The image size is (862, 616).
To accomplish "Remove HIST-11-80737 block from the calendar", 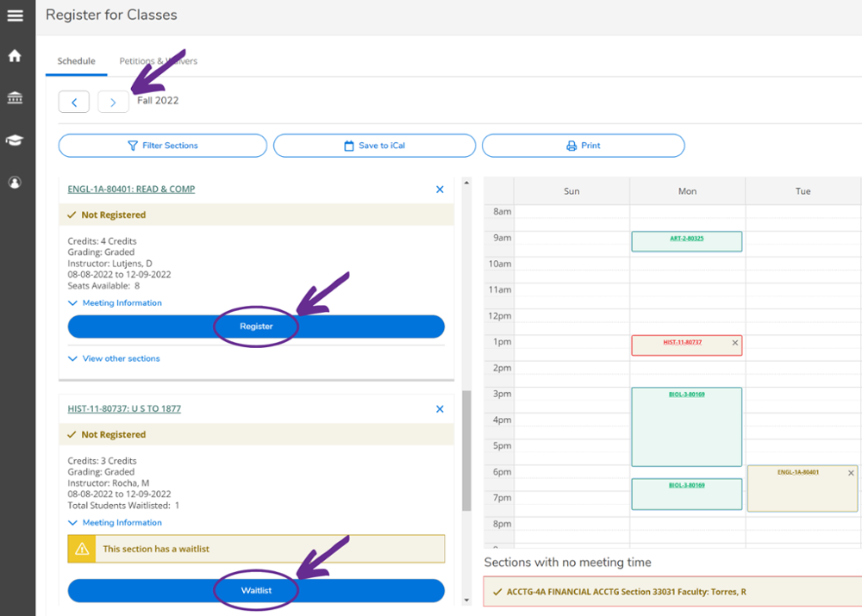I will point(735,343).
